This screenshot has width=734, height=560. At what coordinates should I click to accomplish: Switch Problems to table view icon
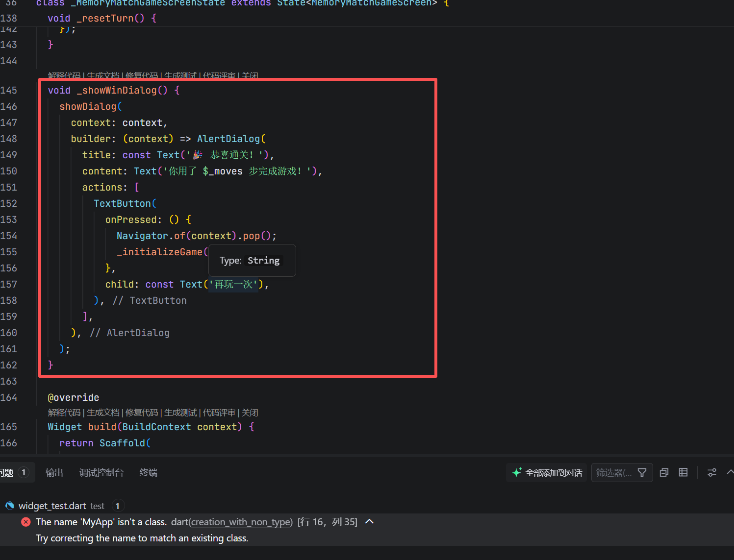(x=683, y=472)
